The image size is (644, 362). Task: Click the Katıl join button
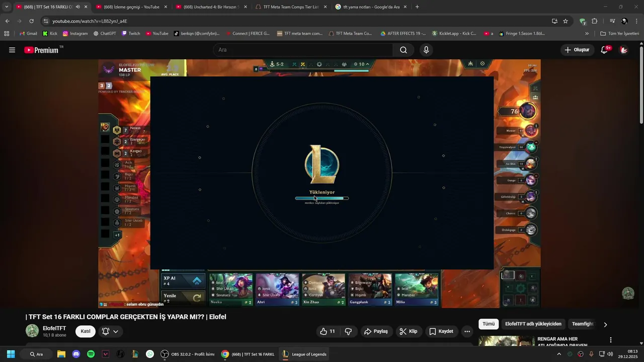pos(86,331)
